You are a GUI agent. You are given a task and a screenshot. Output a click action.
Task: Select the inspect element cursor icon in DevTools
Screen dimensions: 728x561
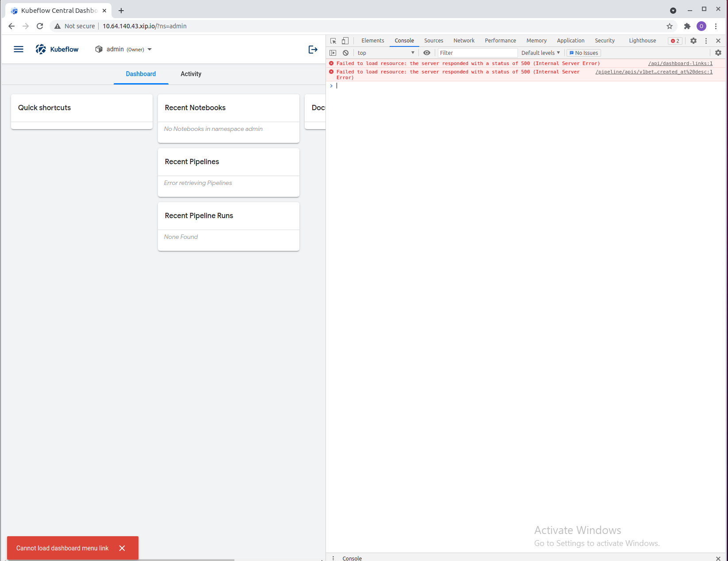tap(333, 40)
